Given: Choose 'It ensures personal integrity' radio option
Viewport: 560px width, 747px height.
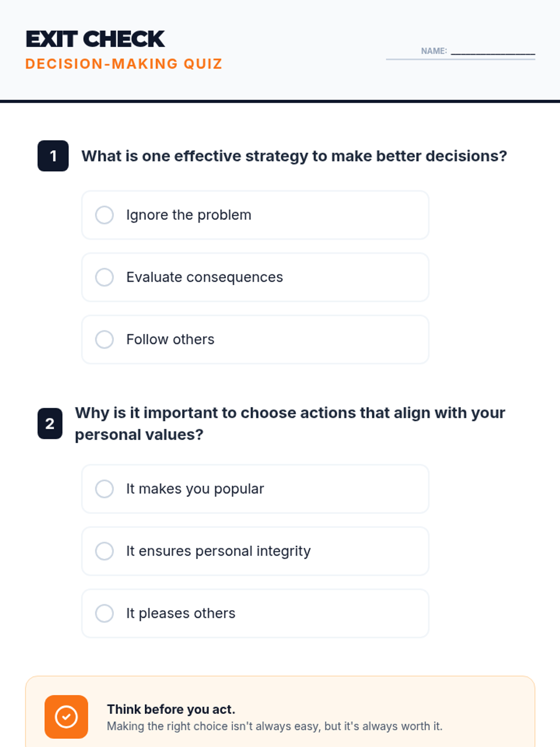Looking at the screenshot, I should [x=105, y=551].
